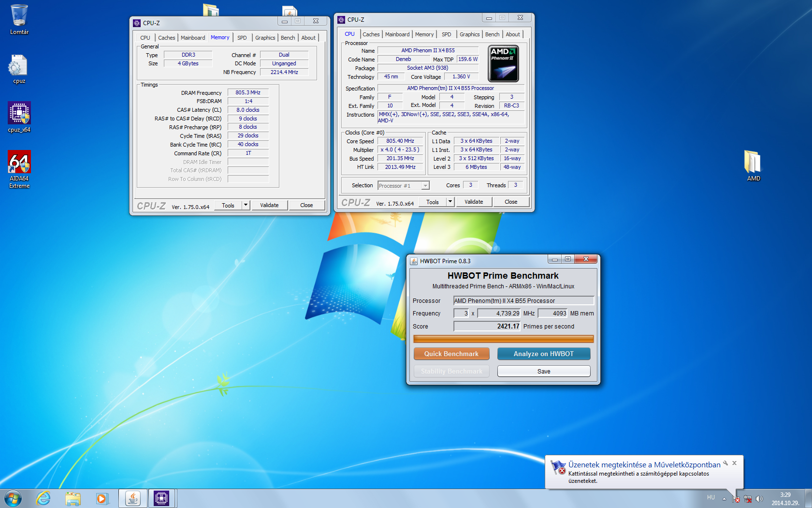Open SPD tab in CPU-Z processor window
Screen dimensions: 812x508
coord(447,34)
